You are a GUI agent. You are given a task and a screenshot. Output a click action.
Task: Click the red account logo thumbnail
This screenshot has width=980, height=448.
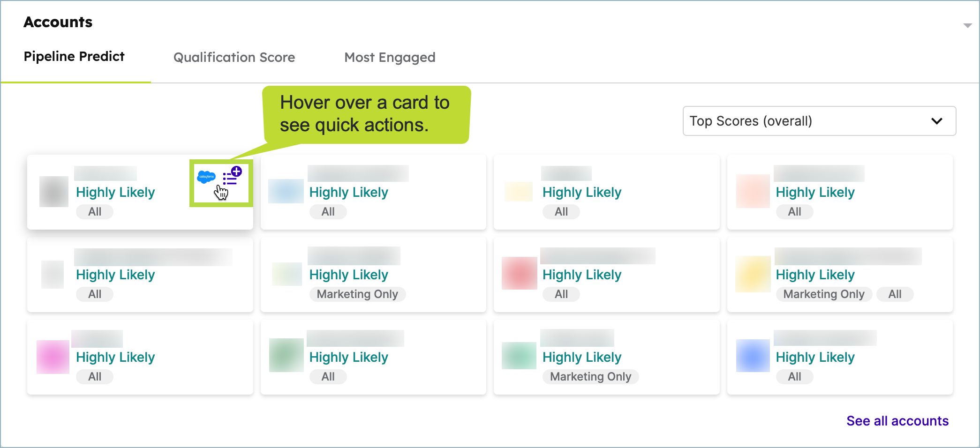tap(519, 274)
